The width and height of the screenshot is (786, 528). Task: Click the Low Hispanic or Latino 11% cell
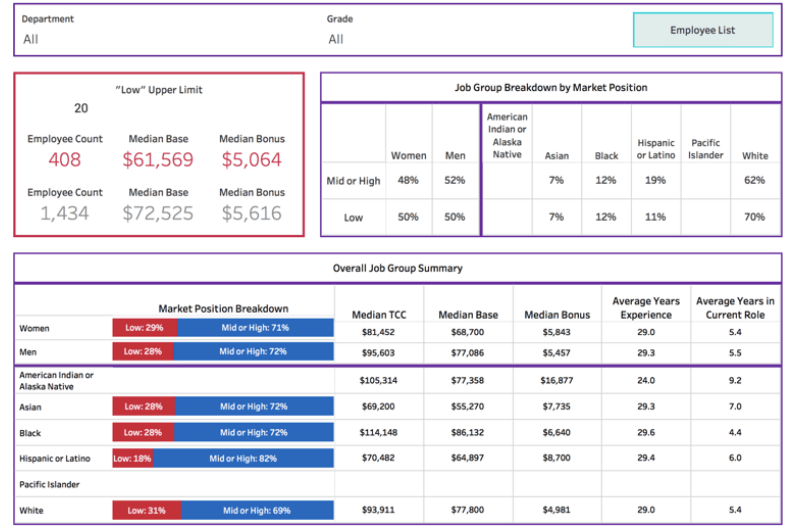pos(655,217)
